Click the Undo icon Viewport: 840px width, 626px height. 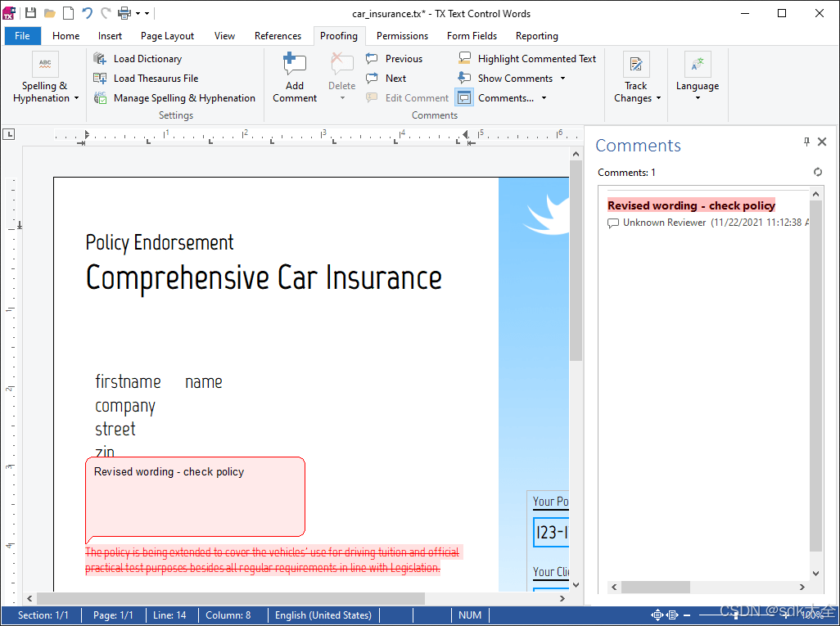85,12
